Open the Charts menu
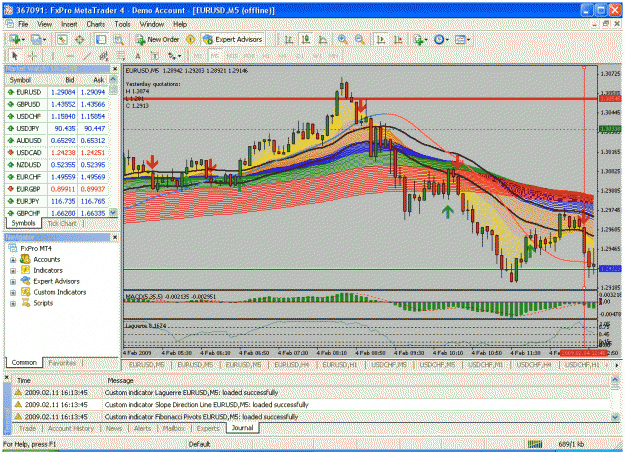Viewport: 625px width, 452px height. (x=96, y=24)
